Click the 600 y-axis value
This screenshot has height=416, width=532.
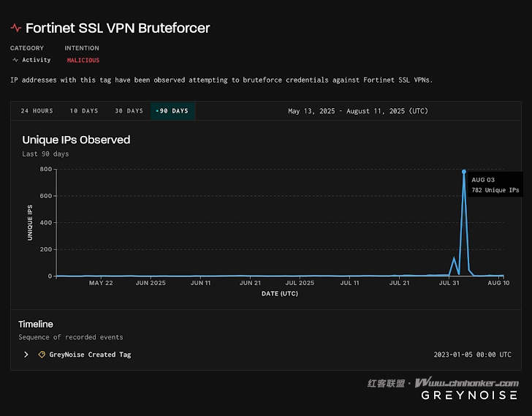(x=46, y=196)
